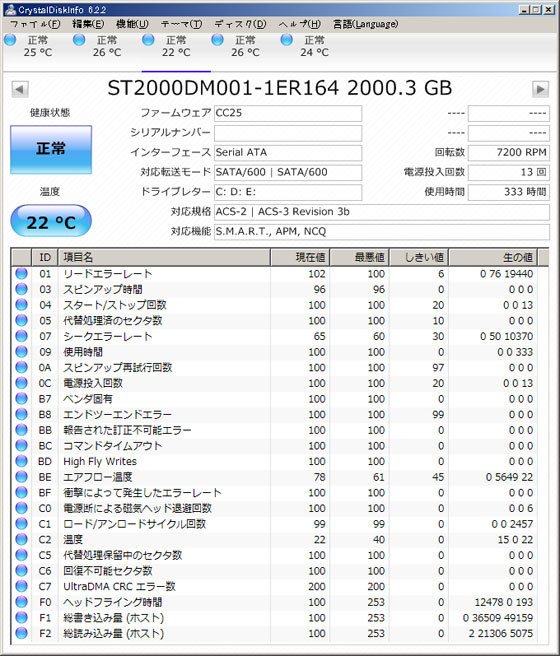Screen dimensions: 560x656
Task: Open the 言語(Language) menu
Action: point(366,24)
